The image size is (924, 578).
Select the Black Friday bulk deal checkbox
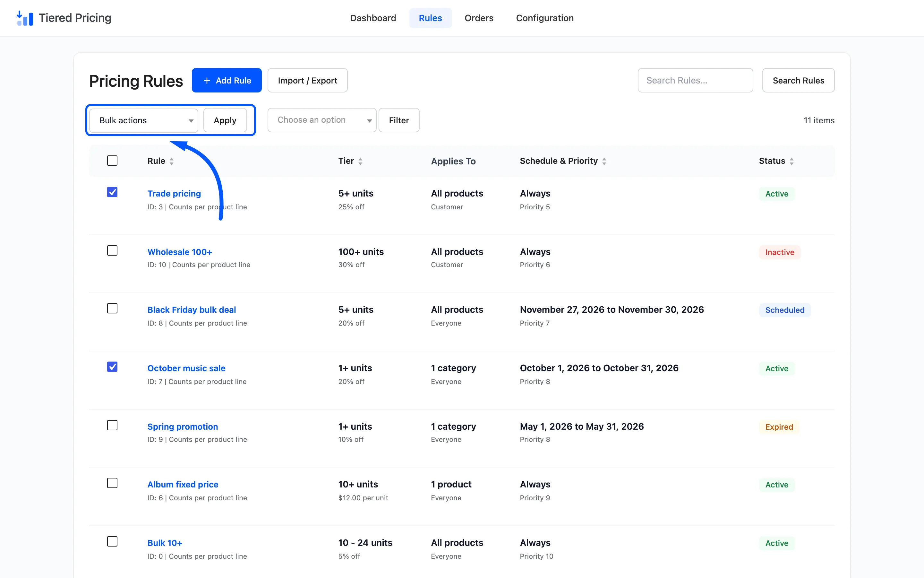(112, 308)
